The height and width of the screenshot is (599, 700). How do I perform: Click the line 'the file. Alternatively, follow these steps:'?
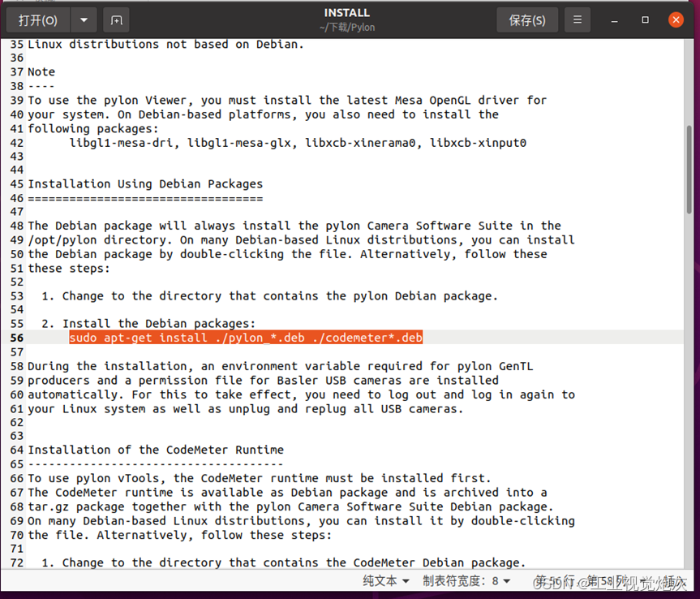[x=180, y=535]
